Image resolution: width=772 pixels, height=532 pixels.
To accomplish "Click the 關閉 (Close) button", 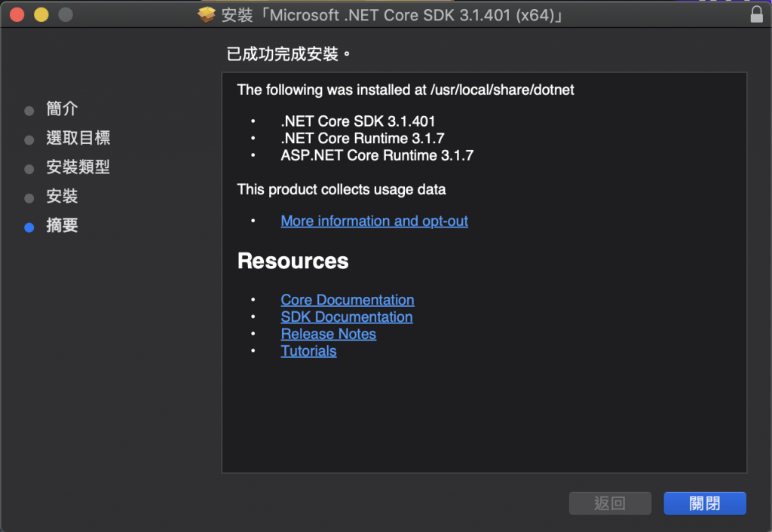I will pyautogui.click(x=705, y=503).
